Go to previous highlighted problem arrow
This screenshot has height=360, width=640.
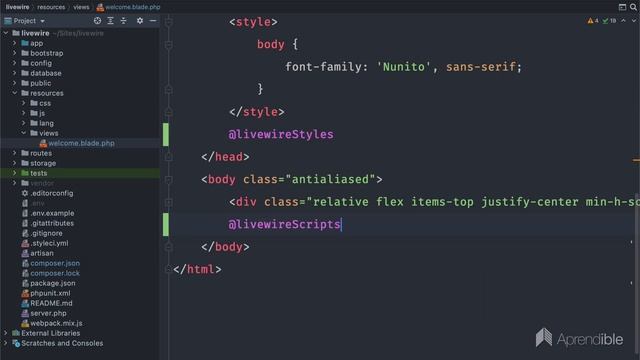point(623,20)
